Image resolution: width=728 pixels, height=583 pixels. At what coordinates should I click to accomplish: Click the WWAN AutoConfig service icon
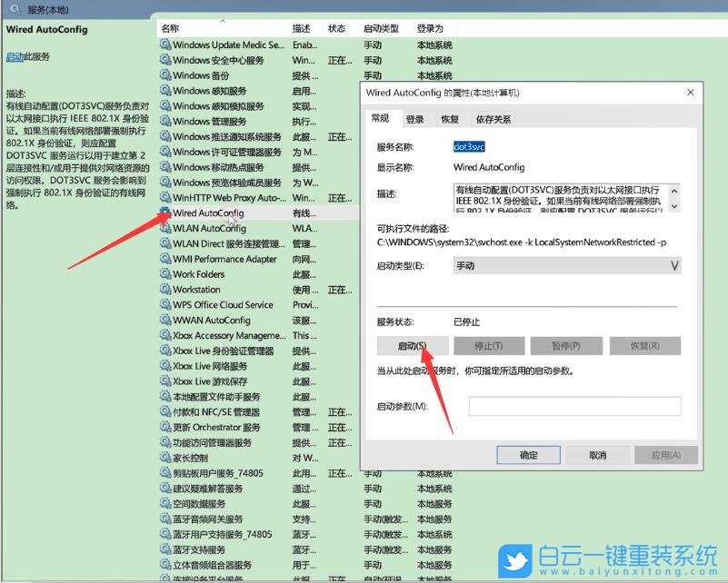[164, 320]
